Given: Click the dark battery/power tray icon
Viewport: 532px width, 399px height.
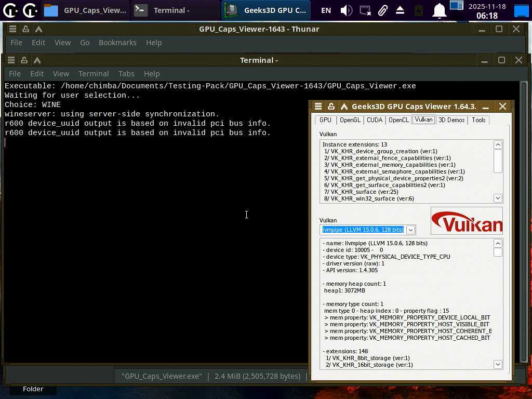Looking at the screenshot, I should (x=419, y=10).
